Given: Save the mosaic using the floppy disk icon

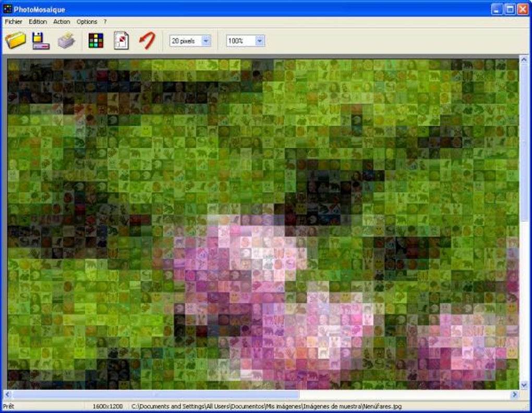Looking at the screenshot, I should tap(40, 41).
